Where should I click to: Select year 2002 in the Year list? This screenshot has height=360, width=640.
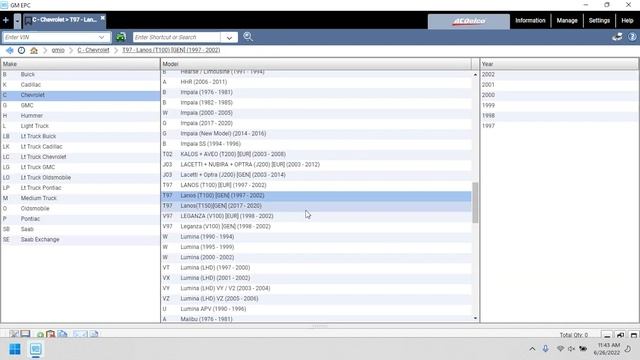pyautogui.click(x=559, y=74)
